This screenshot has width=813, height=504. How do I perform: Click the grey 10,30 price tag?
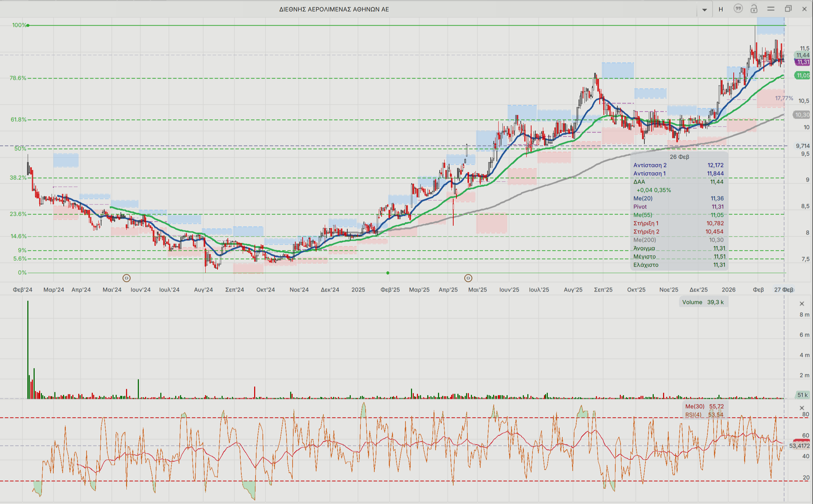click(x=802, y=114)
